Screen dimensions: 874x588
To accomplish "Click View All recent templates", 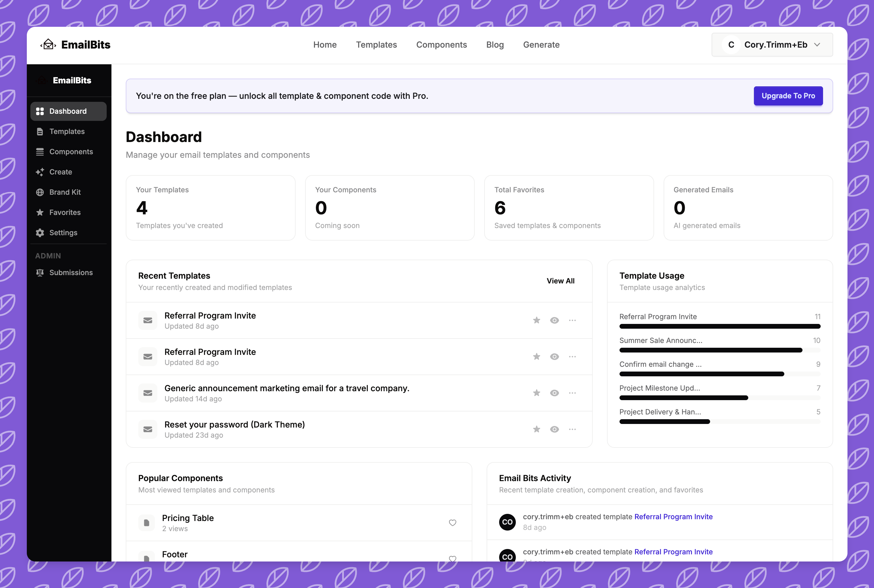I will [x=560, y=281].
